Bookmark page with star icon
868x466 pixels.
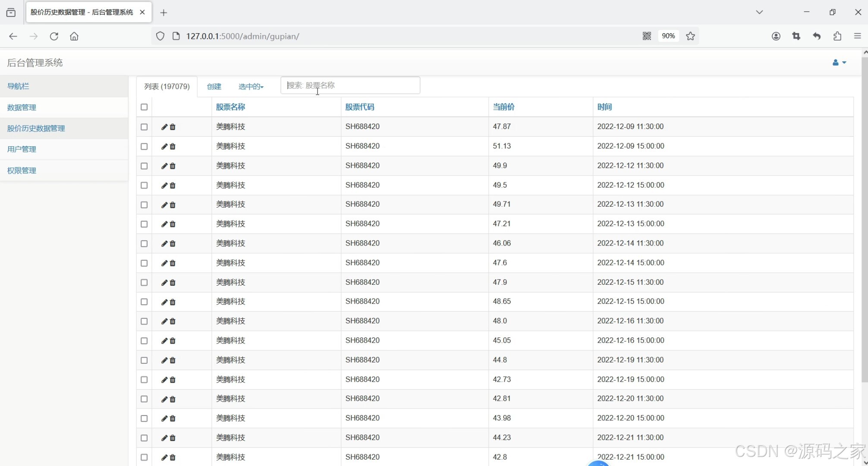(690, 36)
